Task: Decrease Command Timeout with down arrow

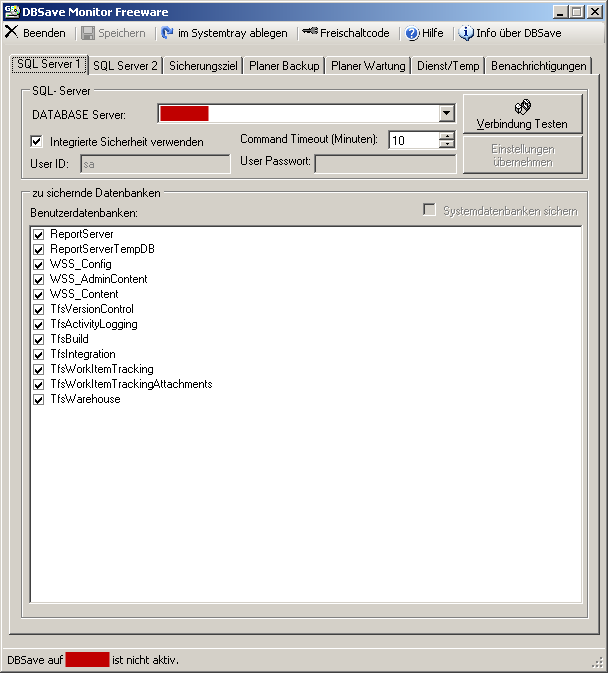Action: 447,144
